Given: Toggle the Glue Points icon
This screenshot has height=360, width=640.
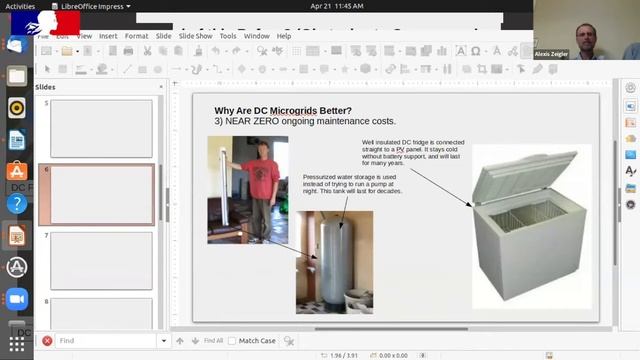Looking at the screenshot, I should click(x=537, y=69).
